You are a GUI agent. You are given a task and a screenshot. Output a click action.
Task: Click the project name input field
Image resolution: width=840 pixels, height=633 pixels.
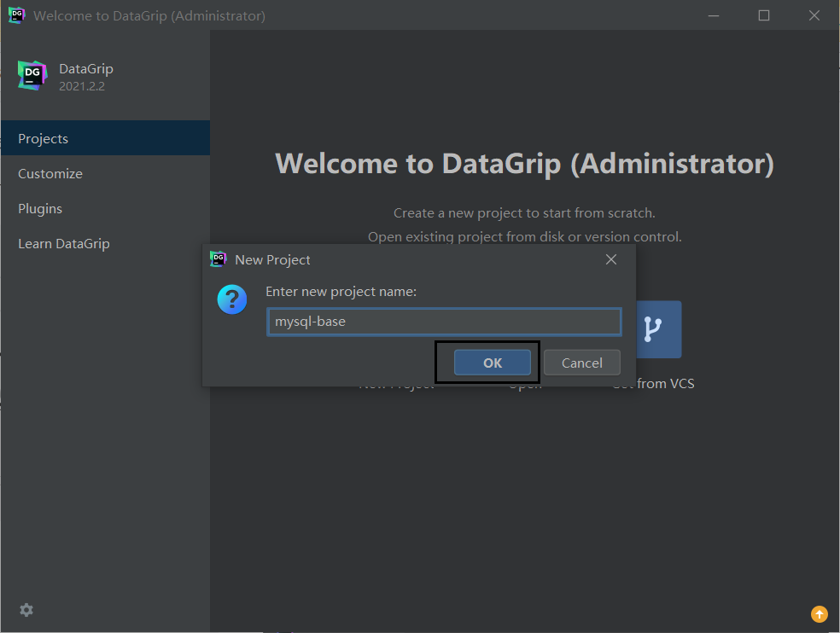point(444,322)
